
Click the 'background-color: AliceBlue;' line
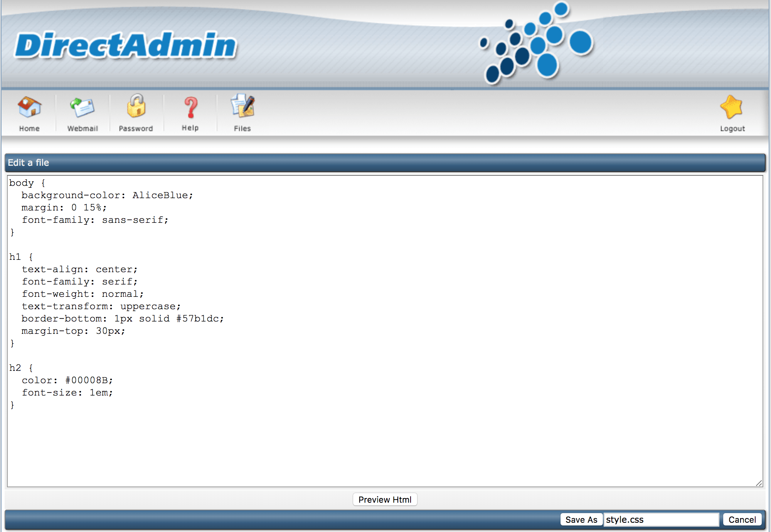click(x=107, y=195)
